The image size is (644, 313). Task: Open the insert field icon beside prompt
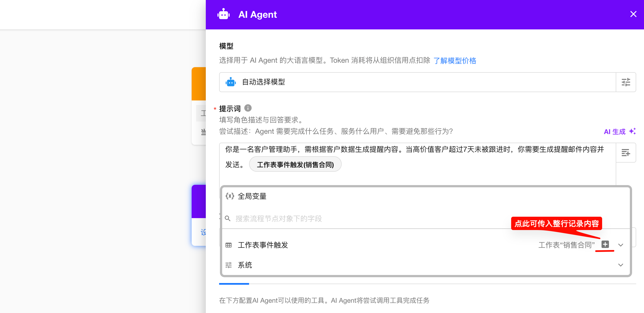point(626,153)
